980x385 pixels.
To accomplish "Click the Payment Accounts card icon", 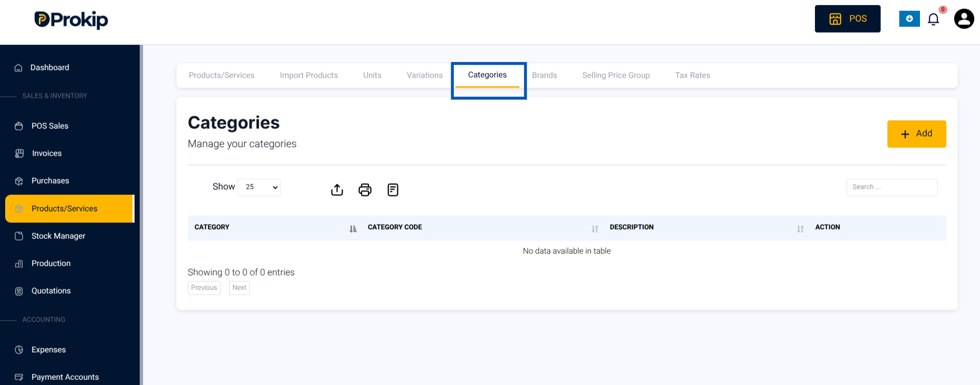I will click(19, 377).
